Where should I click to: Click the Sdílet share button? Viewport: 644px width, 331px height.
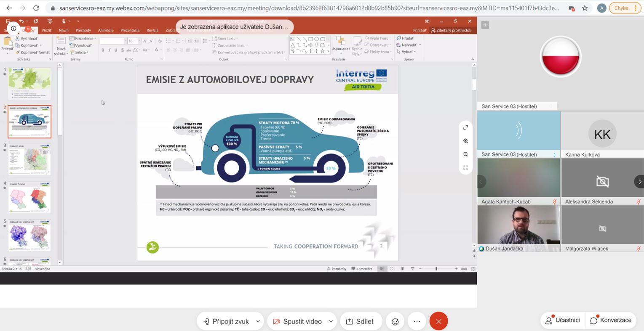pyautogui.click(x=361, y=321)
